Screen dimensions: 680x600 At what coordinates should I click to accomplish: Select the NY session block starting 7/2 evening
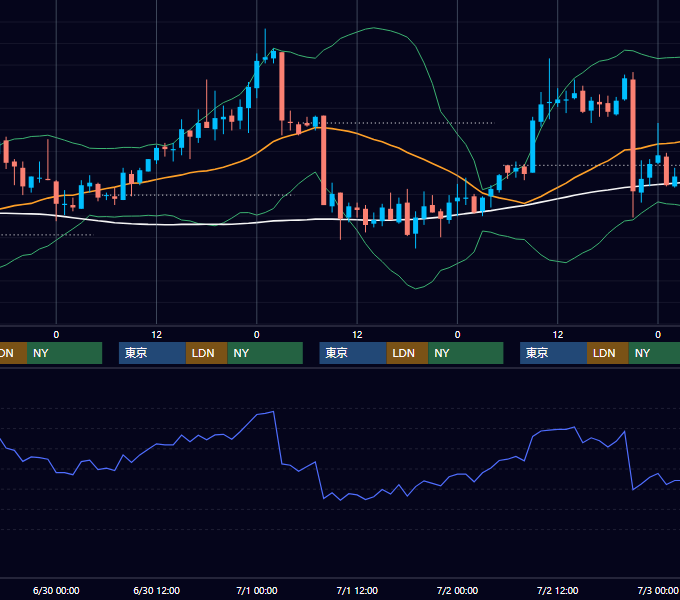click(654, 353)
